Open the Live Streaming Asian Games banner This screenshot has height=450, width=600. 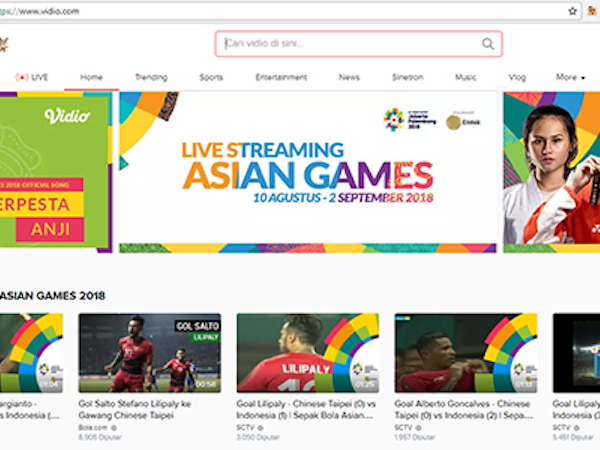click(308, 172)
